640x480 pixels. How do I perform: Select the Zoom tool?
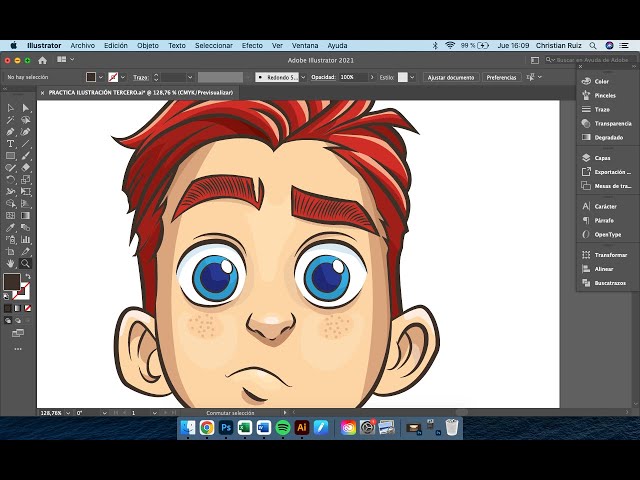pyautogui.click(x=26, y=263)
